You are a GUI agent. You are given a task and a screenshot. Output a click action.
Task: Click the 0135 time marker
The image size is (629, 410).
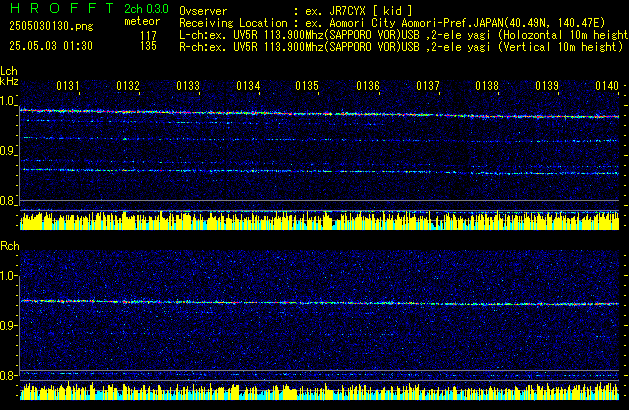307,86
